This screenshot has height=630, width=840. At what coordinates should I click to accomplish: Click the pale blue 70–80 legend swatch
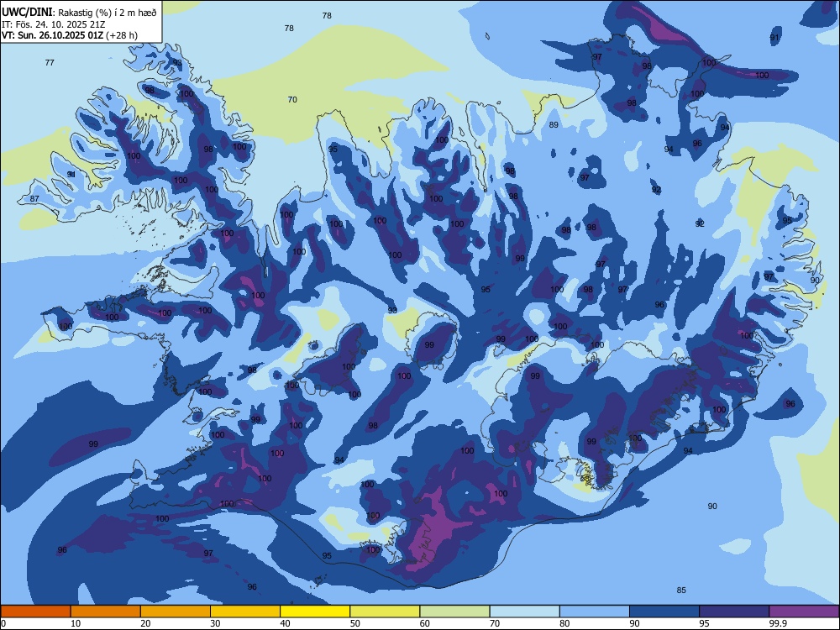tap(525, 612)
